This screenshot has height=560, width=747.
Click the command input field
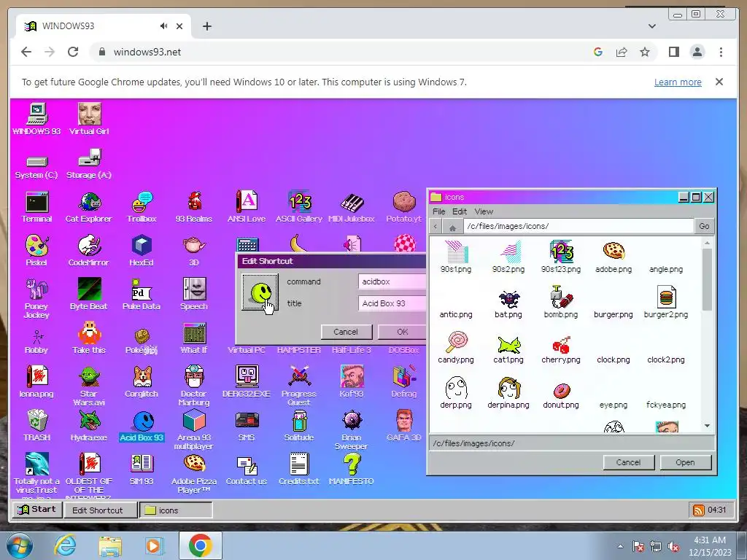(392, 281)
